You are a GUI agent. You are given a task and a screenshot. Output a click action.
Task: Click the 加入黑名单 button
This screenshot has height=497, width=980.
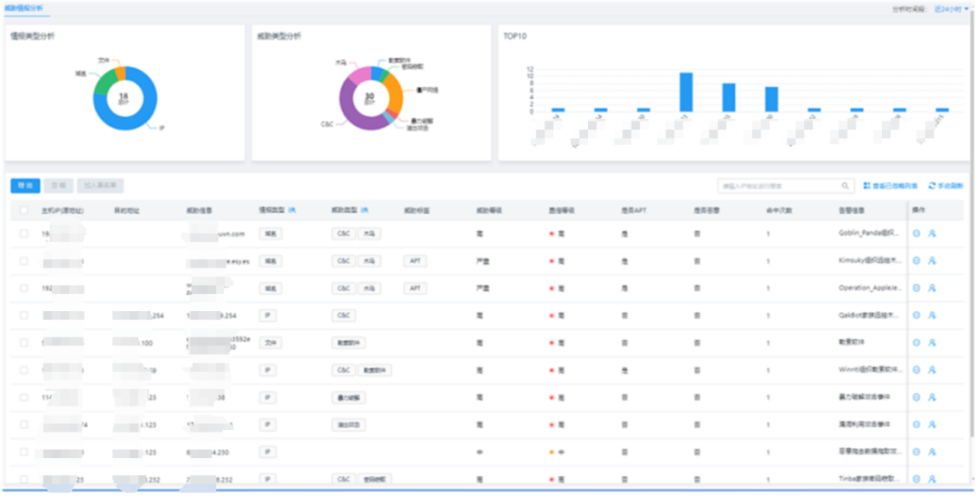click(x=100, y=185)
